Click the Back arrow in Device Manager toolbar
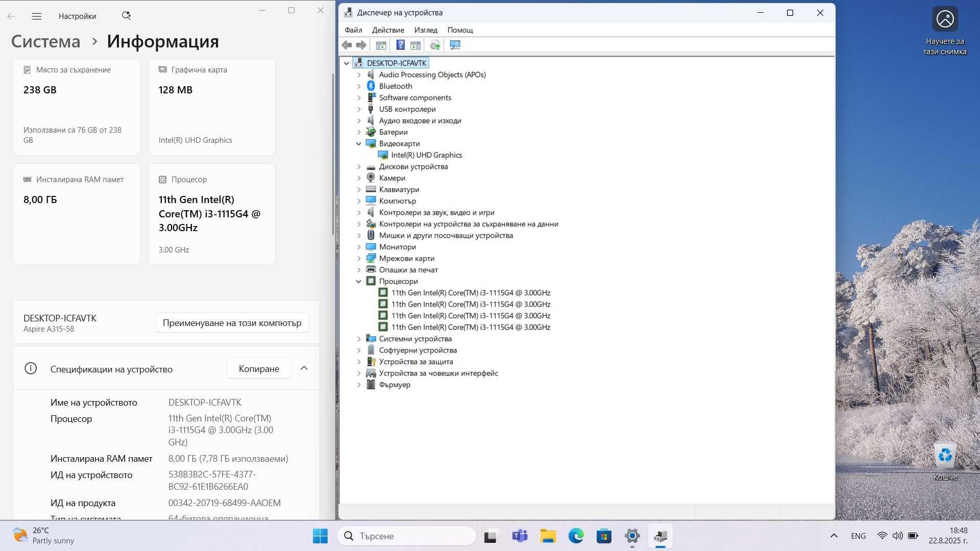980x551 pixels. pyautogui.click(x=347, y=45)
